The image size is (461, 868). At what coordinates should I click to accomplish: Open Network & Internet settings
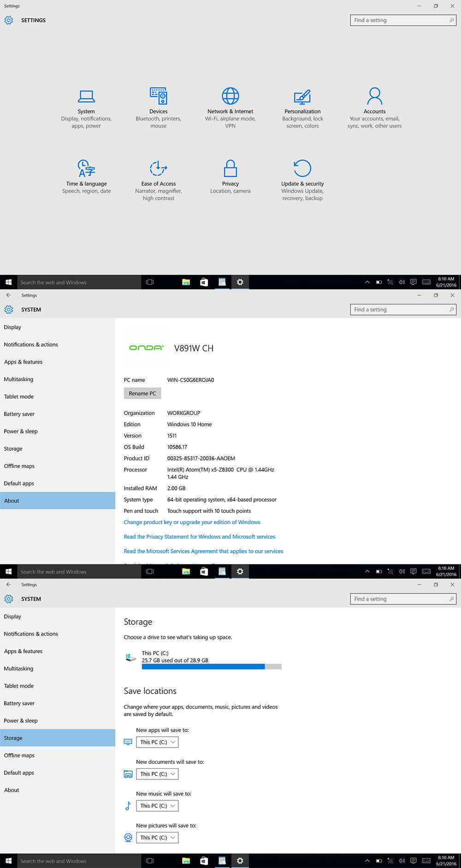[230, 109]
